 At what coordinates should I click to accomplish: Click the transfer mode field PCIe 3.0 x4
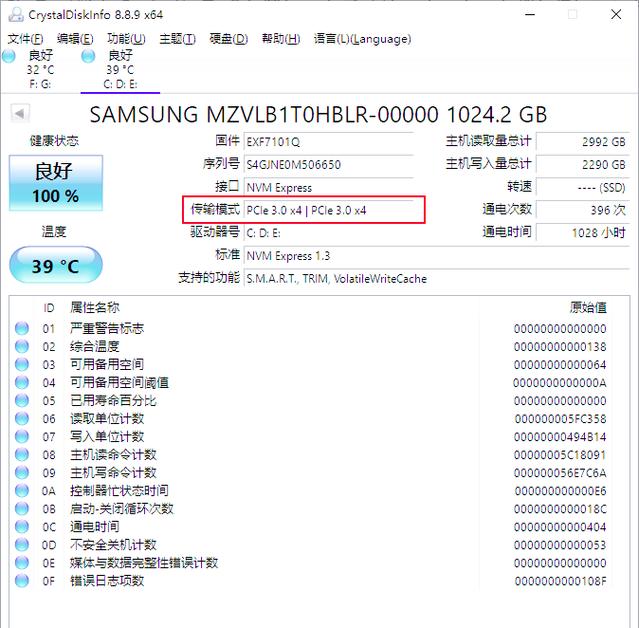click(x=328, y=210)
